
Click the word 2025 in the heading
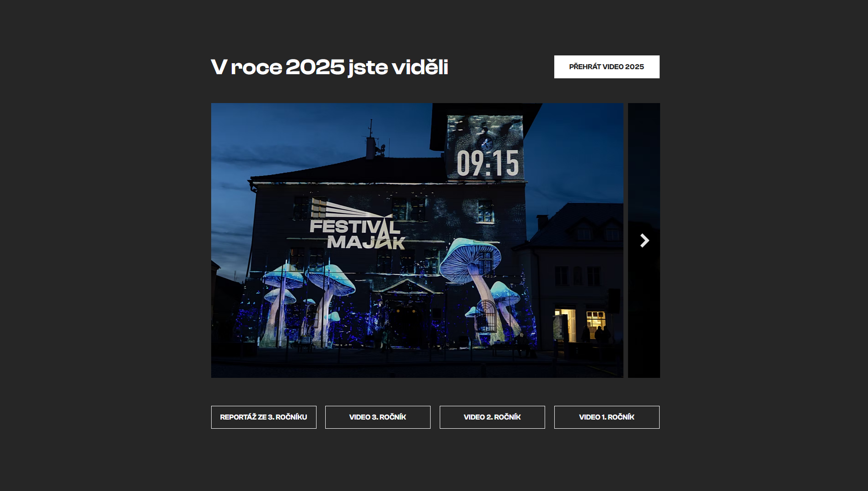pyautogui.click(x=315, y=67)
